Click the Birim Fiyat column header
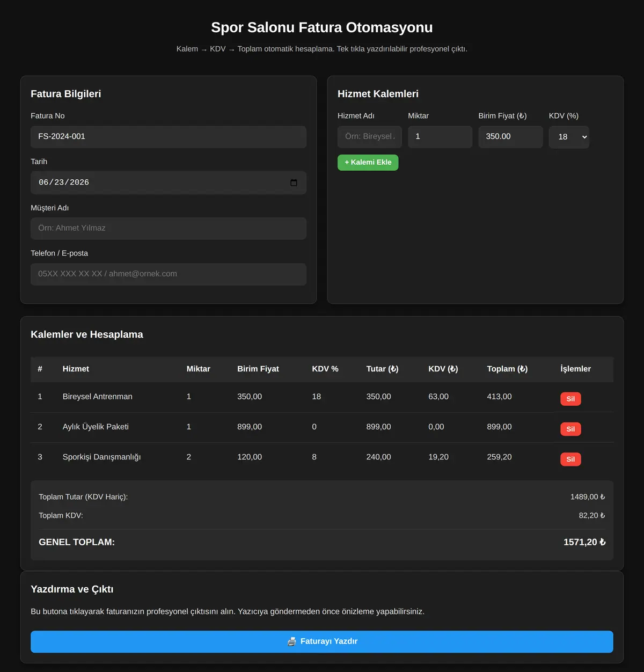 point(258,369)
